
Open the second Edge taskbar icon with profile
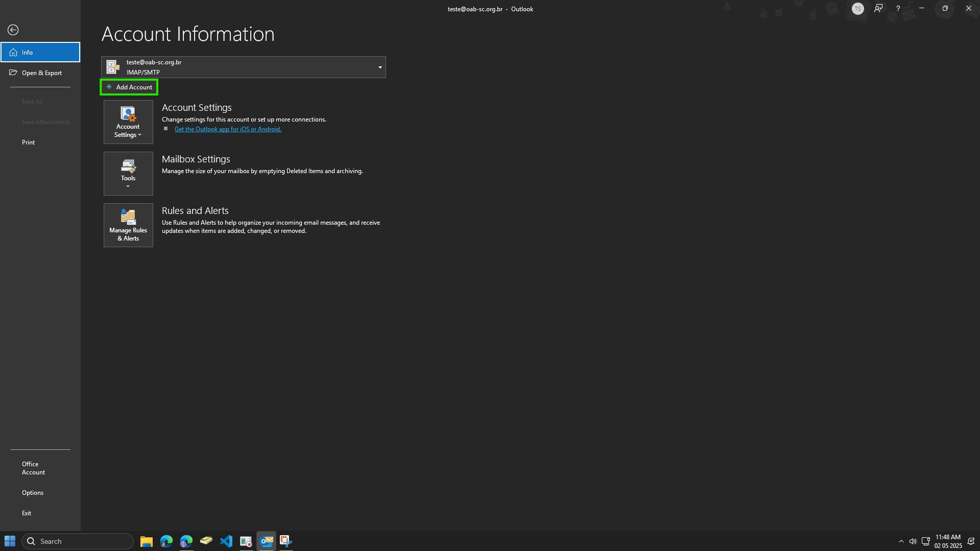coord(186,541)
